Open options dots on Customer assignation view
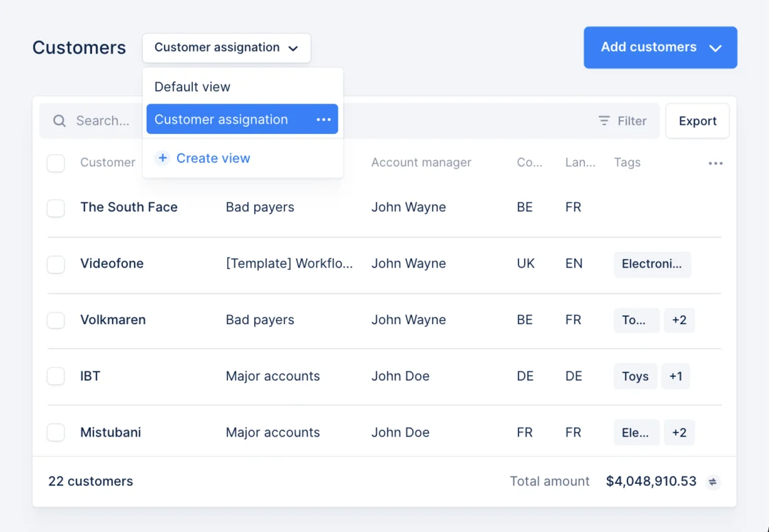The image size is (769, 532). click(x=323, y=119)
